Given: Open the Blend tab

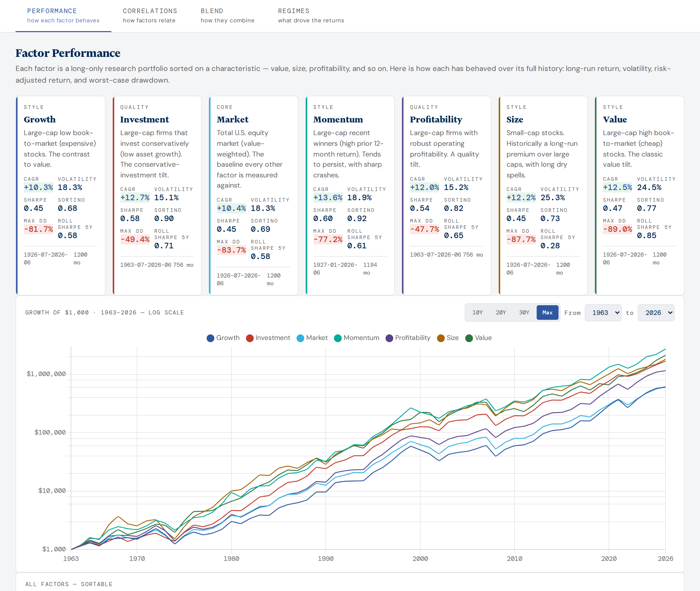Looking at the screenshot, I should pyautogui.click(x=227, y=16).
